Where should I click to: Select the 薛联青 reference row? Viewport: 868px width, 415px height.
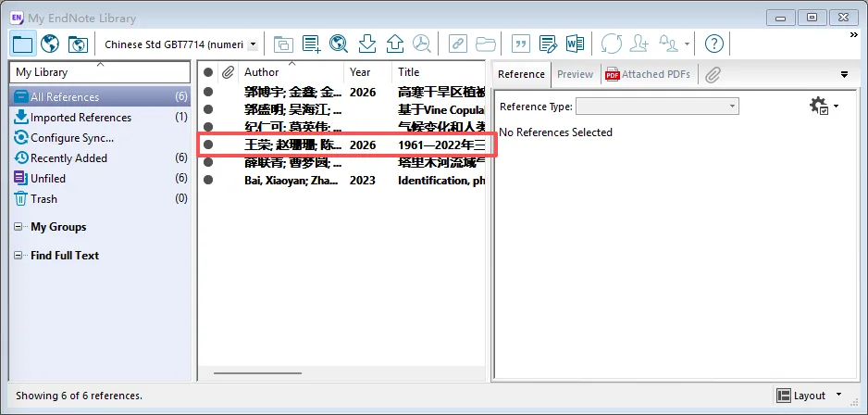coord(342,162)
